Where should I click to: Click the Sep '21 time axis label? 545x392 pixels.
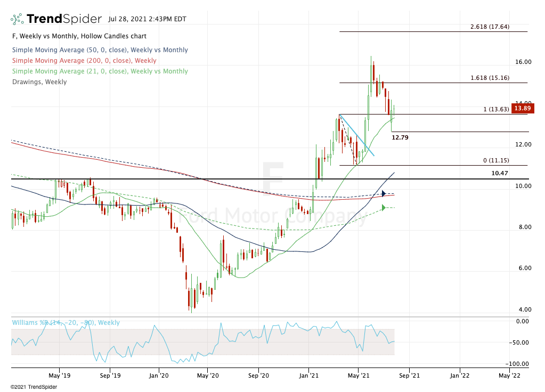click(409, 375)
